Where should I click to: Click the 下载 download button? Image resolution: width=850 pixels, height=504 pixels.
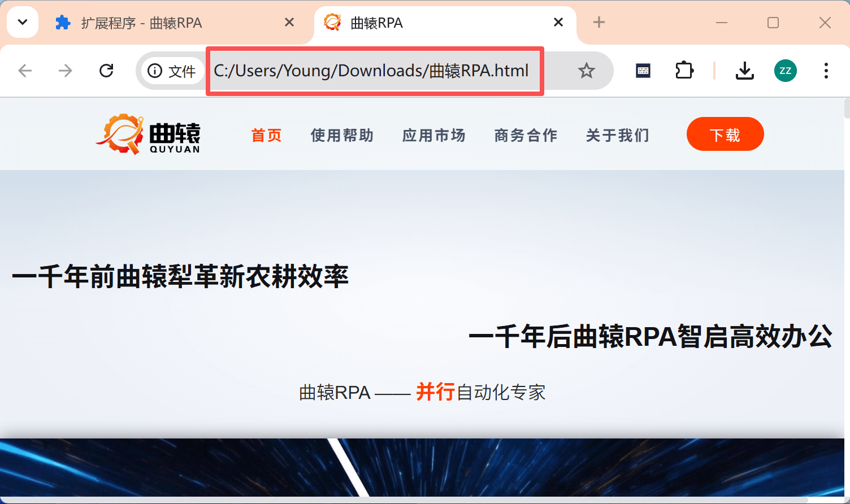[x=725, y=134]
